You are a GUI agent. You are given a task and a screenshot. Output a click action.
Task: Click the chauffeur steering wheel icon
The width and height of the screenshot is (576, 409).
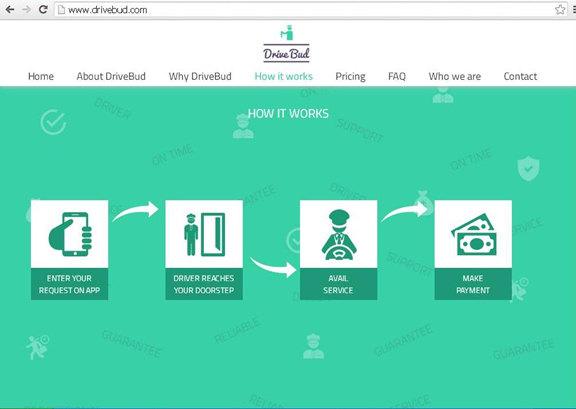tap(339, 234)
